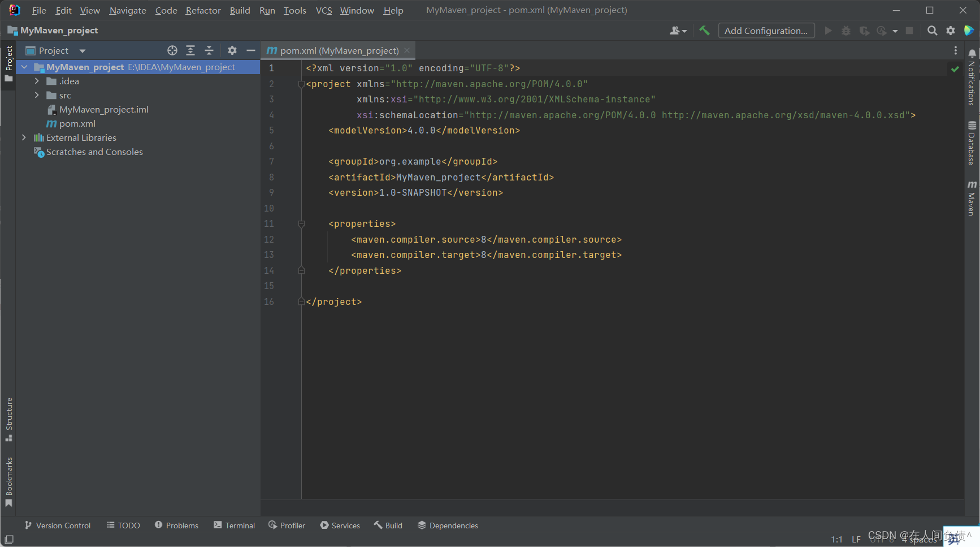Image resolution: width=980 pixels, height=547 pixels.
Task: Open the Database tool window
Action: (972, 143)
